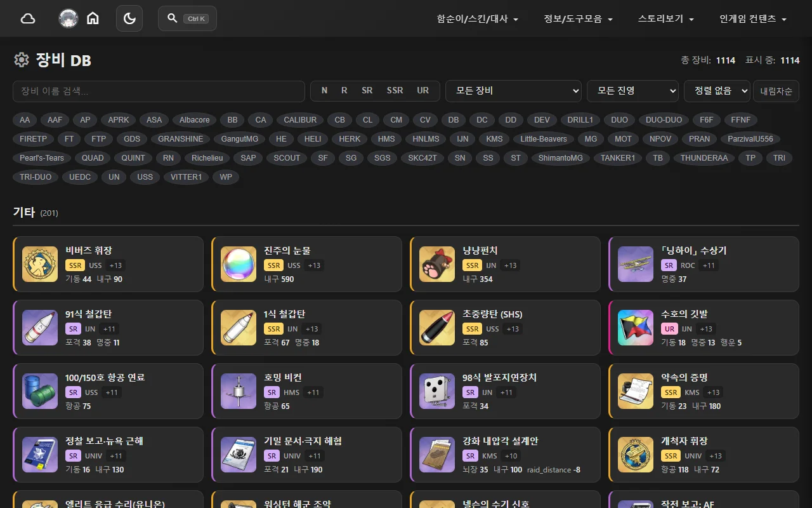Image resolution: width=812 pixels, height=508 pixels.
Task: Open the 개척자 휘장 emblem icon
Action: coord(636,455)
